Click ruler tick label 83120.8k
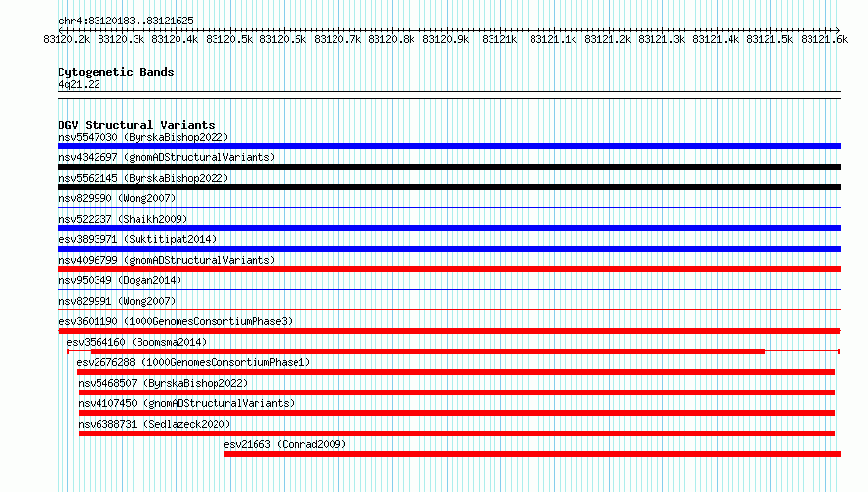This screenshot has width=868, height=492. pos(391,40)
